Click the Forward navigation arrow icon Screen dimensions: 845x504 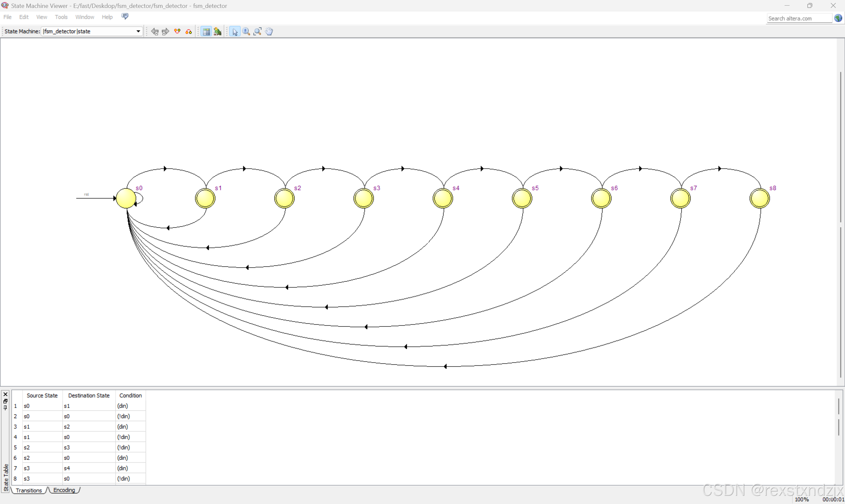pyautogui.click(x=165, y=32)
